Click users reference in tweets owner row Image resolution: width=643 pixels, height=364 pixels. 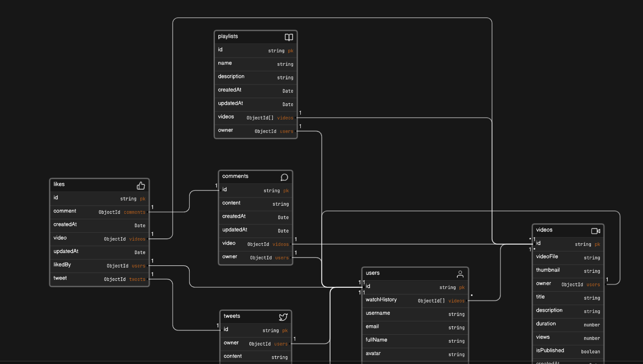tap(281, 344)
